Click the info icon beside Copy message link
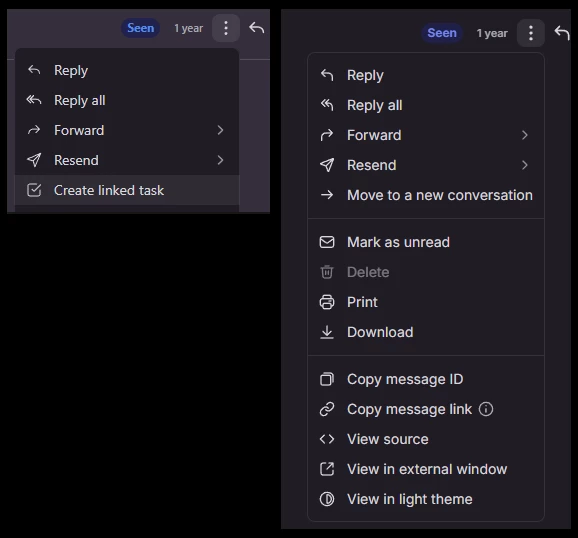Screen dimensions: 578x538 coord(485,409)
